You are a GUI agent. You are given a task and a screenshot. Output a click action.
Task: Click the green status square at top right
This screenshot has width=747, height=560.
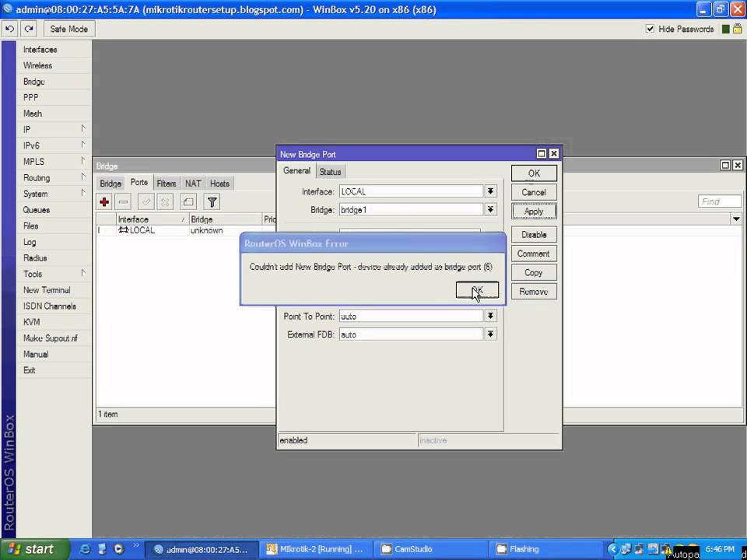pyautogui.click(x=725, y=29)
